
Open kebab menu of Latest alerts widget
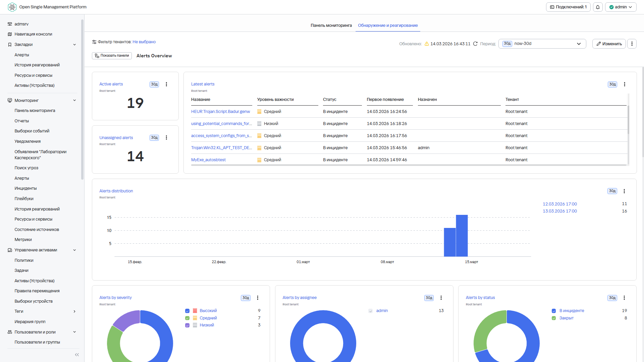click(x=625, y=84)
